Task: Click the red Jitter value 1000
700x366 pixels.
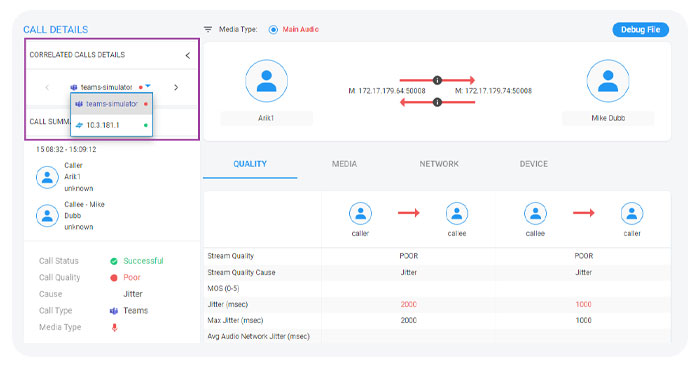Action: [583, 304]
